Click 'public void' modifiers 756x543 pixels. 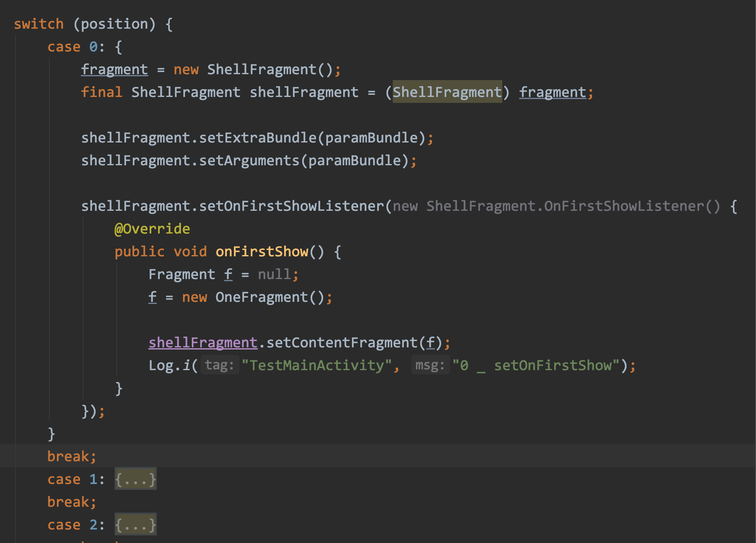coord(161,252)
